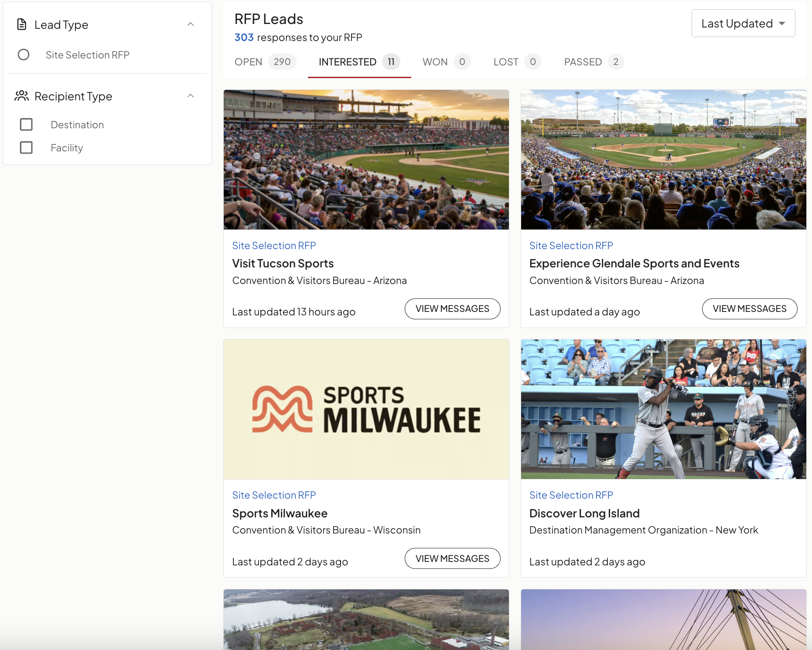View messages for Sports Milwaukee

(x=452, y=558)
